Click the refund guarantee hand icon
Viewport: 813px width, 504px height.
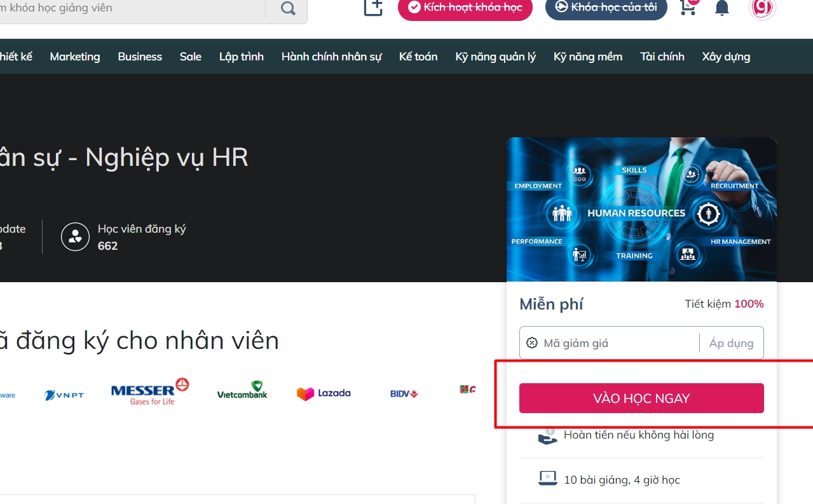[547, 436]
